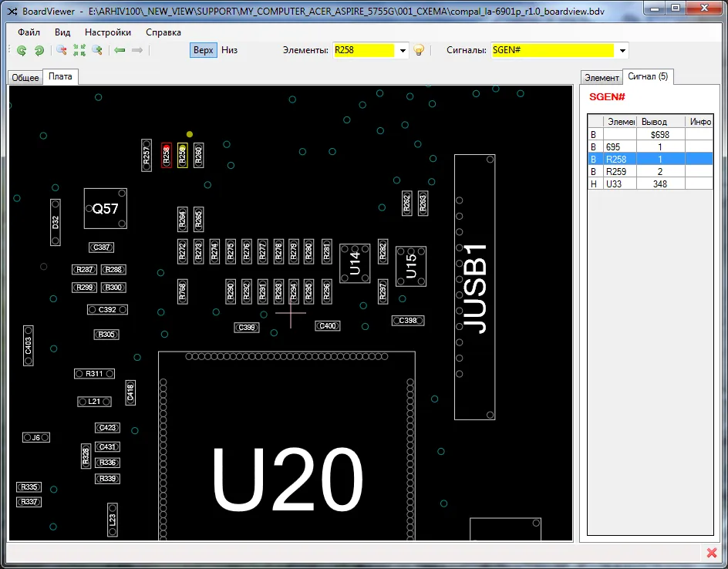Click the red SGEN# signal heading
This screenshot has width=728, height=569.
[607, 97]
